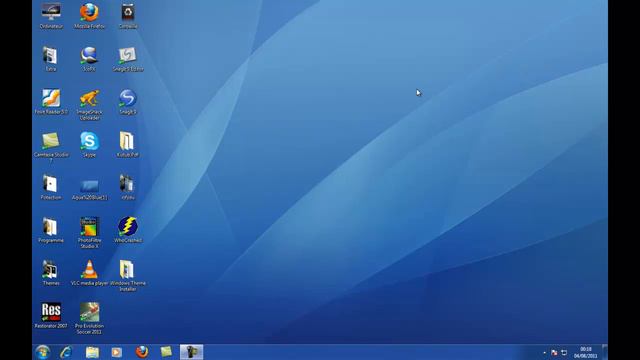
Task: Click the green Camtasia taskbar icon
Action: 166,352
